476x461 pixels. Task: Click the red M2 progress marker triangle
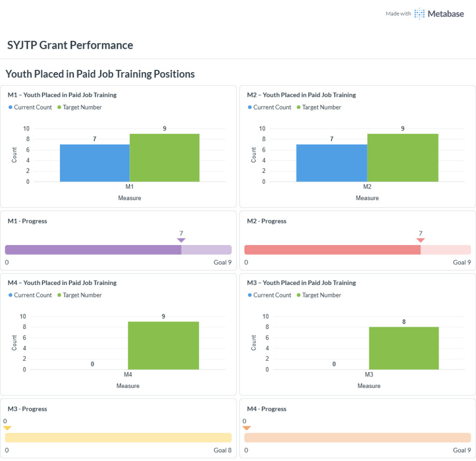(x=421, y=240)
